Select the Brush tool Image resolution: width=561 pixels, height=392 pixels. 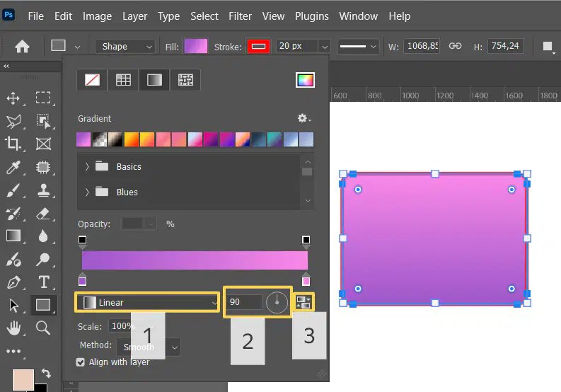13,190
